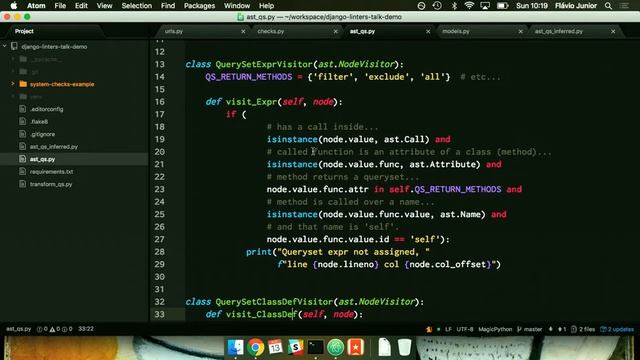Open Calendar from the Dock

pos(276,347)
